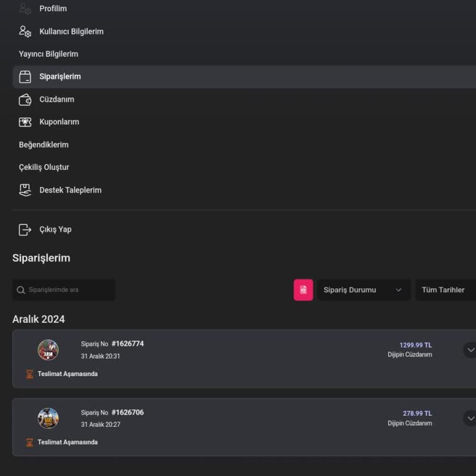
Task: Click the 278.99 TL order price
Action: click(x=417, y=413)
